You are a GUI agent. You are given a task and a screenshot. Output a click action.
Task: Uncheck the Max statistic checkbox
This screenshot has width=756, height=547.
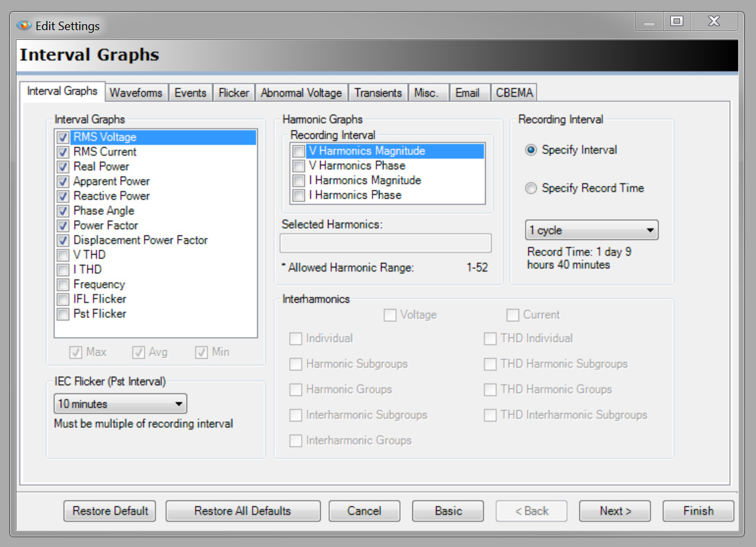(x=77, y=352)
